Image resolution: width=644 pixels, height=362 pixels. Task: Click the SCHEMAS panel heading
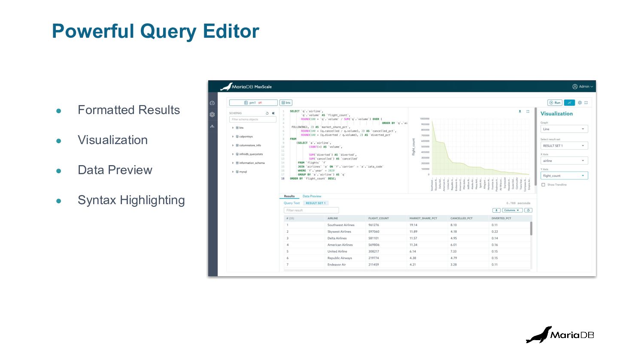(x=235, y=113)
